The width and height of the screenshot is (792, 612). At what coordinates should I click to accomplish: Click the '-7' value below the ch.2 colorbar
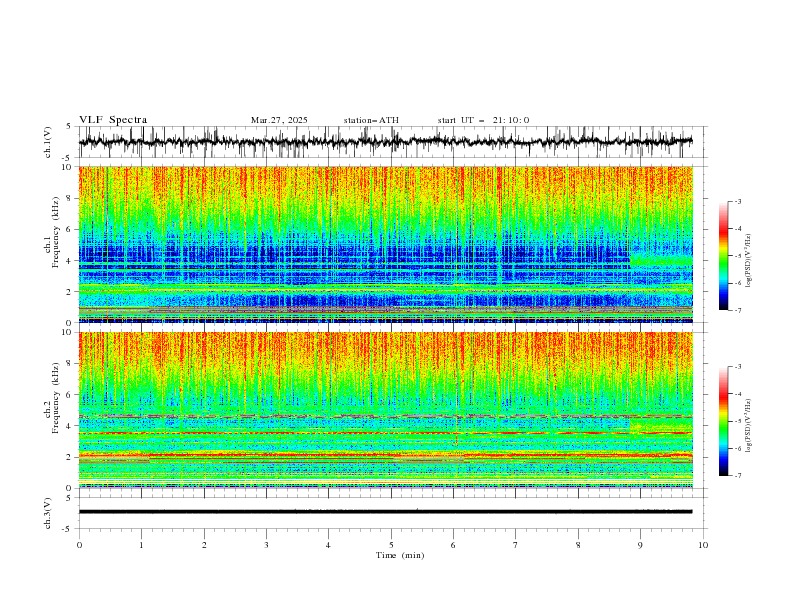pos(737,476)
